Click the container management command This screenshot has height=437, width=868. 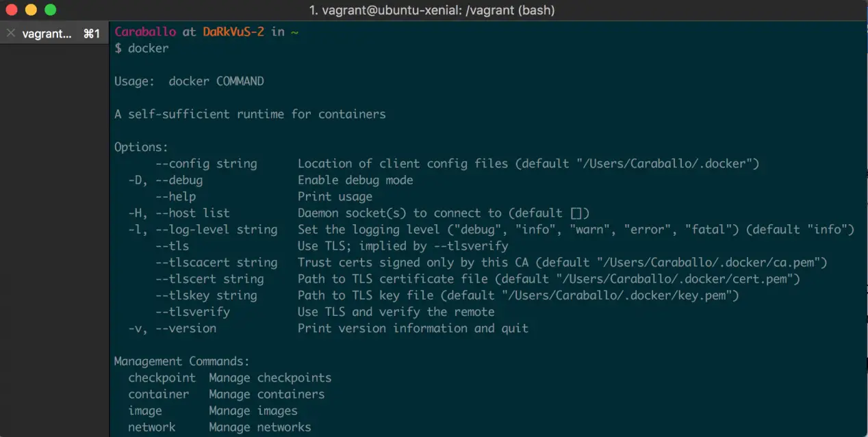[x=158, y=394]
